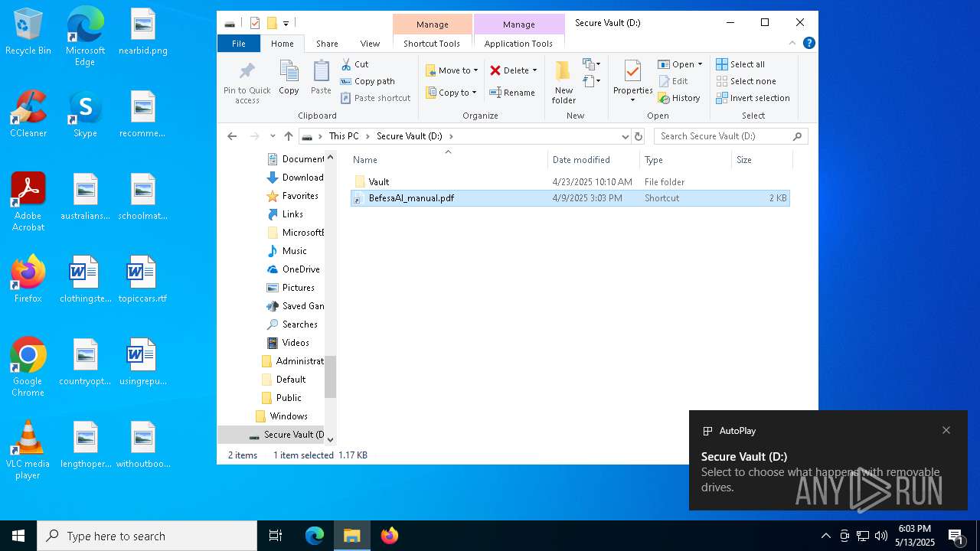Expand address bar previous locations dropdown
The image size is (980, 551).
625,136
